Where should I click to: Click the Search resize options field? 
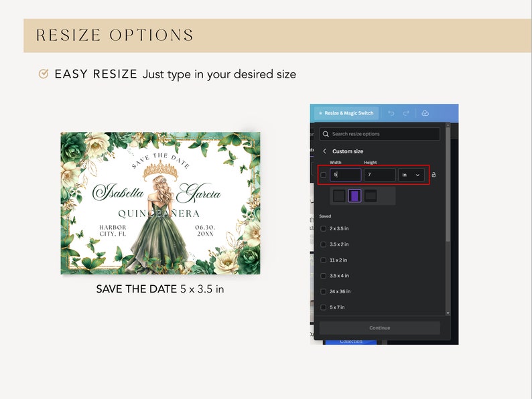point(380,134)
